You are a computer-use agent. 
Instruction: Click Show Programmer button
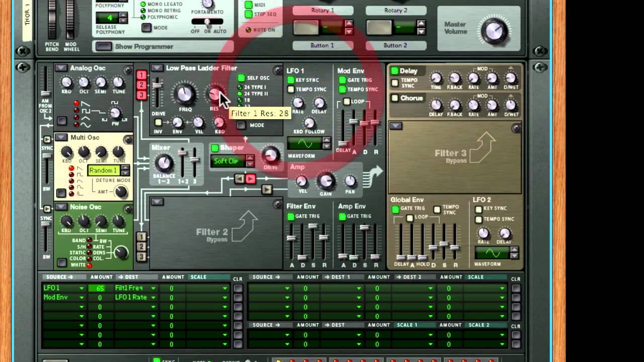click(104, 47)
